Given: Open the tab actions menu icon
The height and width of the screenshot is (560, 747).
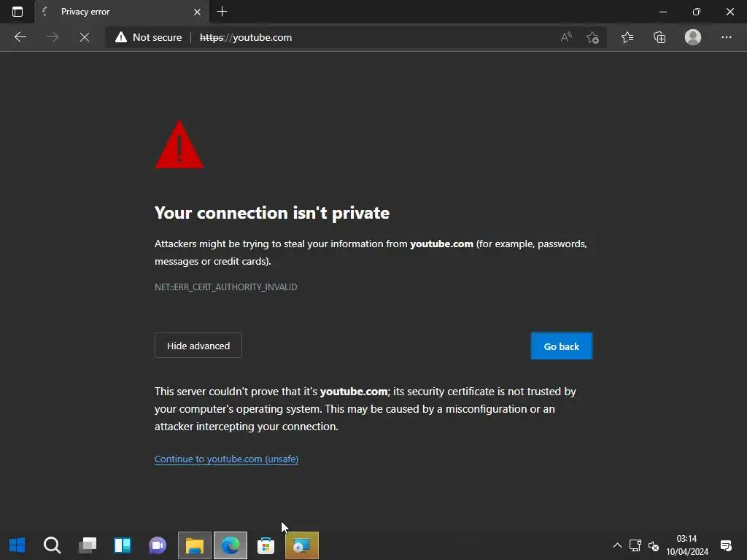Looking at the screenshot, I should (x=18, y=12).
